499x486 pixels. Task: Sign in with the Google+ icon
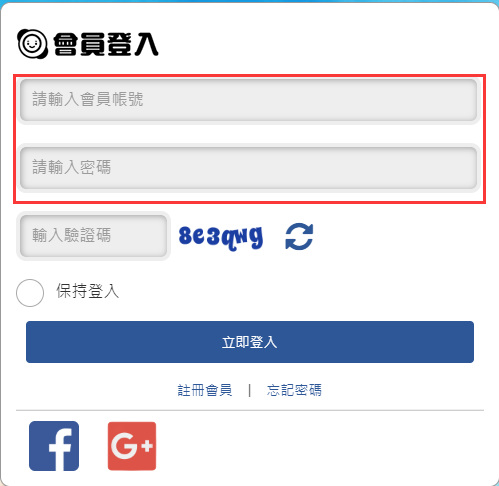(132, 446)
